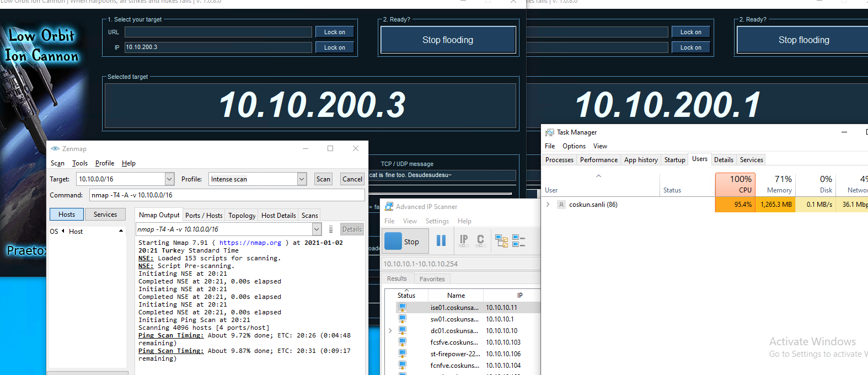Toggle the Services view button in Zenmap
The height and width of the screenshot is (375, 868).
coord(105,215)
